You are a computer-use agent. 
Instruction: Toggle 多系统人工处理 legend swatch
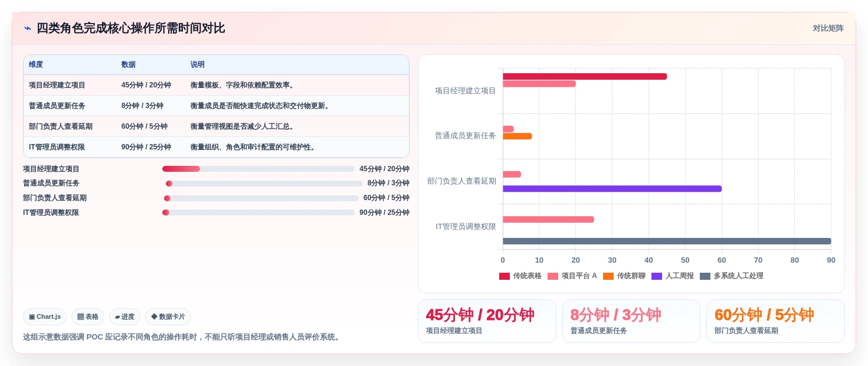705,276
